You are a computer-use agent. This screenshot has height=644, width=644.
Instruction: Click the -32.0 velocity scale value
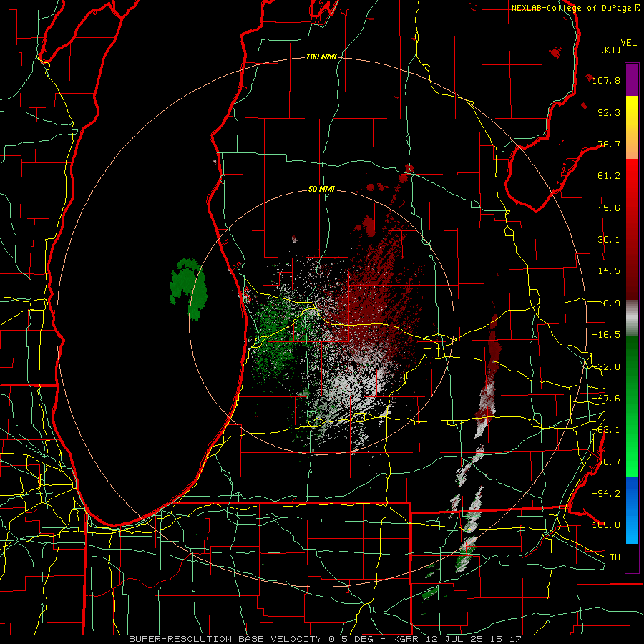click(606, 367)
